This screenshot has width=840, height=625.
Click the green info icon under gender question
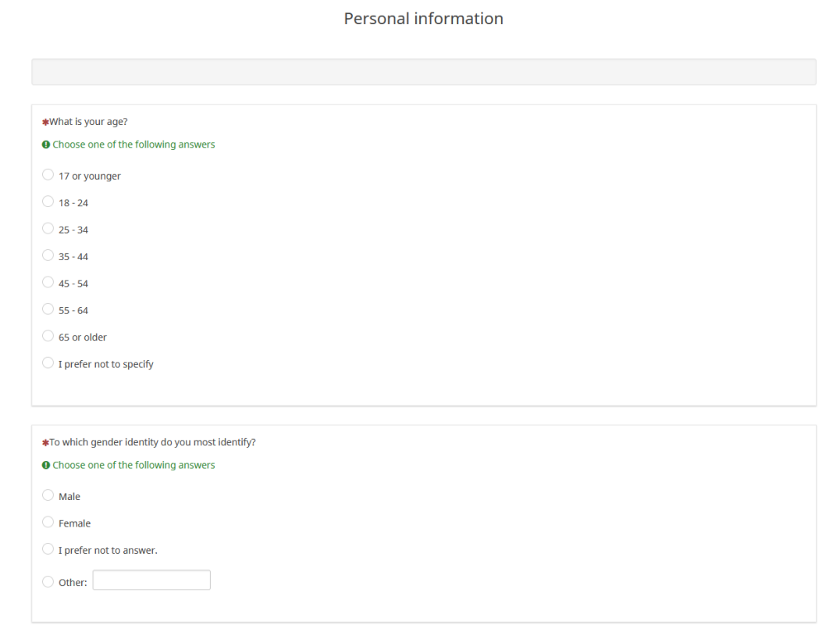click(x=46, y=465)
